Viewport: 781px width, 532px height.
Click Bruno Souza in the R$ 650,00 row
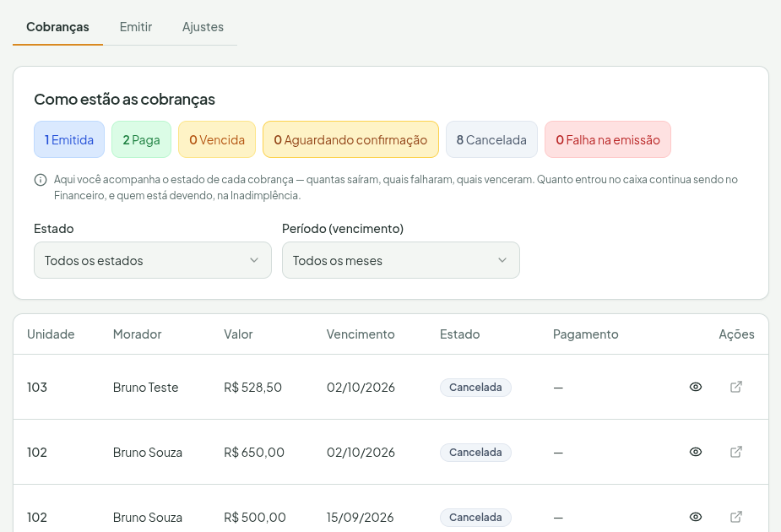tap(148, 453)
